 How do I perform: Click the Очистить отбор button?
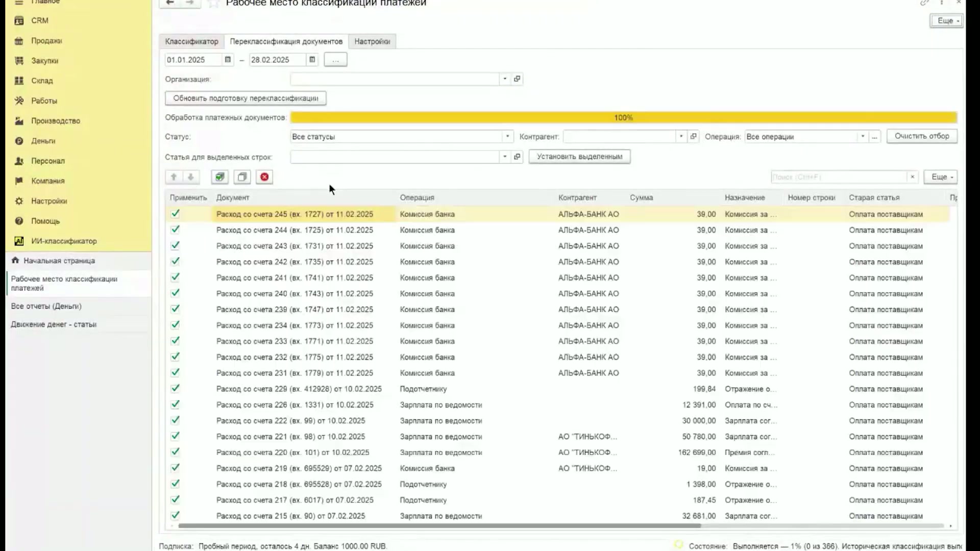click(922, 136)
